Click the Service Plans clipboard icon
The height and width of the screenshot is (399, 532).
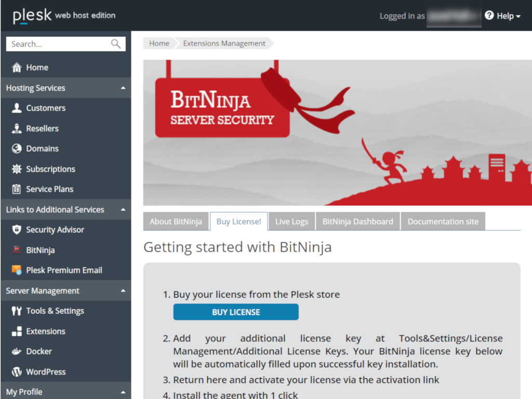coord(17,189)
